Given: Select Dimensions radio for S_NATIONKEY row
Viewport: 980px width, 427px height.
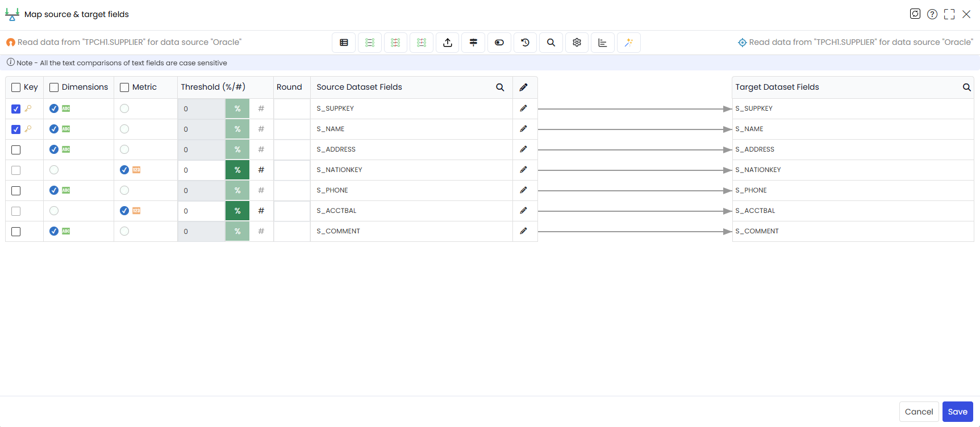Looking at the screenshot, I should [54, 170].
